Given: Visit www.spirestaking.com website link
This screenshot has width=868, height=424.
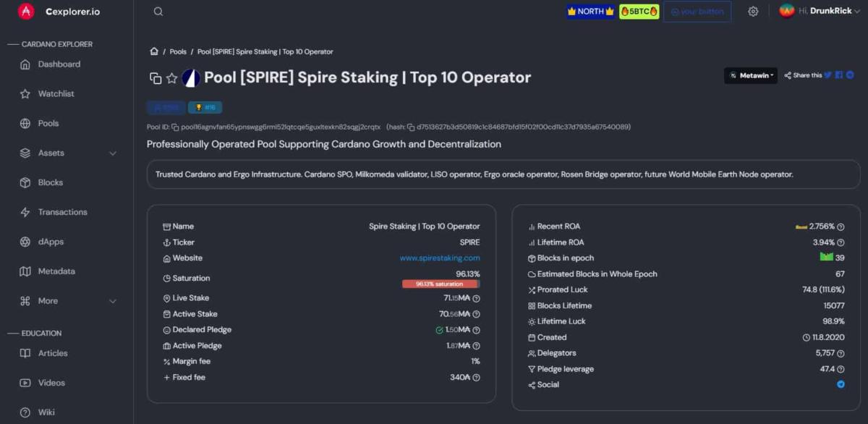Looking at the screenshot, I should point(440,258).
